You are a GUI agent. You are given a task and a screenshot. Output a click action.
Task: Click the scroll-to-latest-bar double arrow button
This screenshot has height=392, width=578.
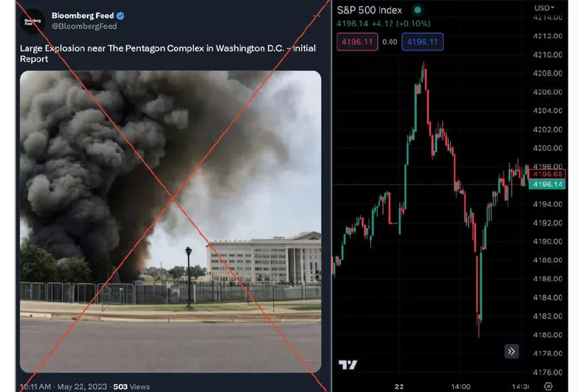512,352
